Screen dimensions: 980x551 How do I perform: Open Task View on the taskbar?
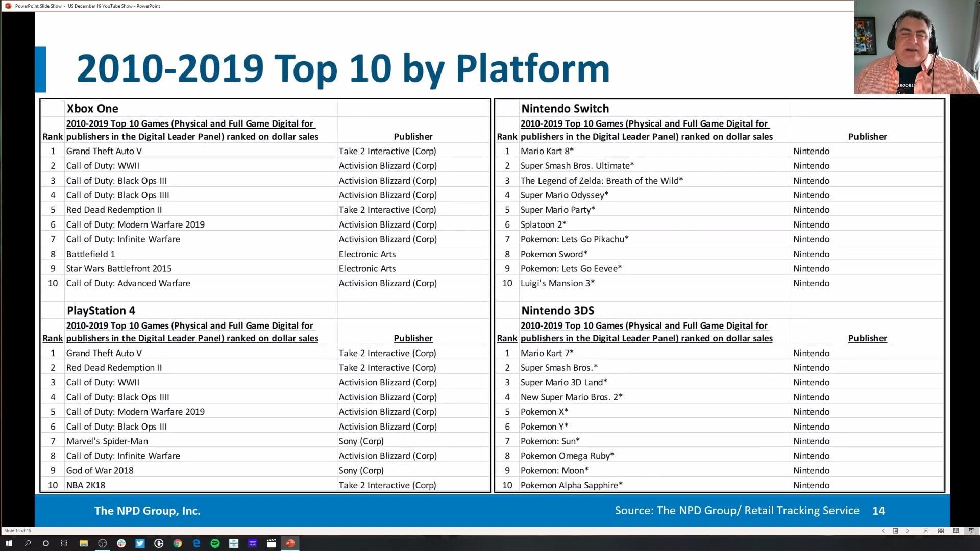tap(64, 543)
